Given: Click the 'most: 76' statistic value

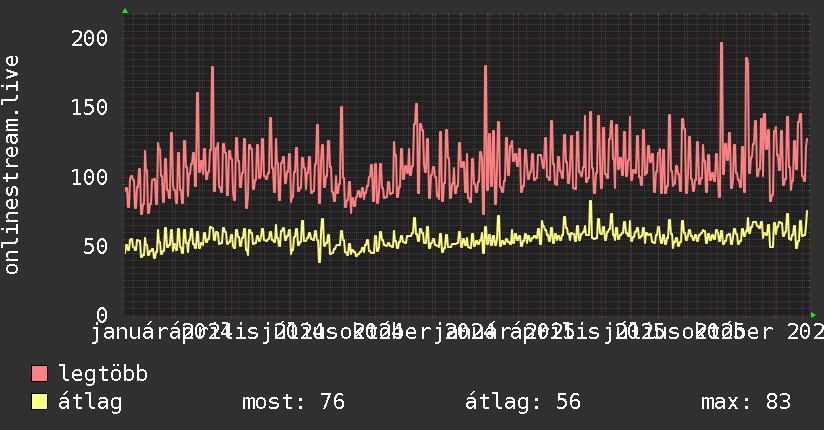Looking at the screenshot, I should 293,402.
